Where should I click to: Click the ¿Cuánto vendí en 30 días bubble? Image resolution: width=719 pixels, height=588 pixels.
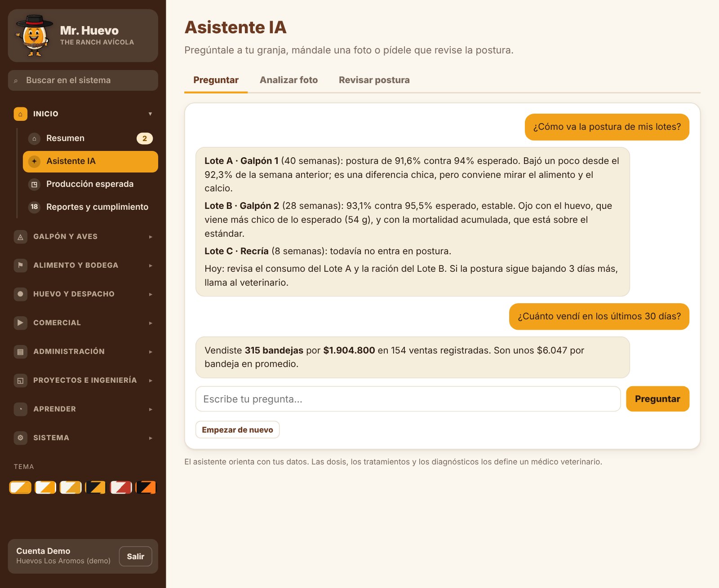point(599,317)
